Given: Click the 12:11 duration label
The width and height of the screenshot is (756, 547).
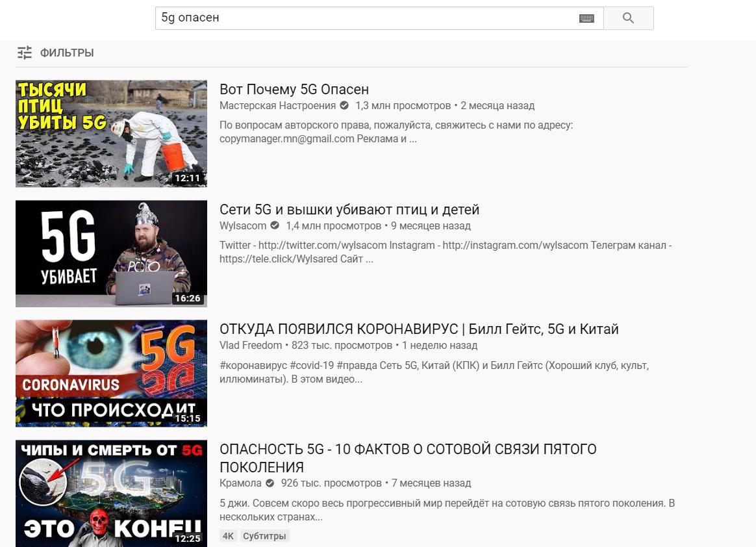Looking at the screenshot, I should (188, 178).
